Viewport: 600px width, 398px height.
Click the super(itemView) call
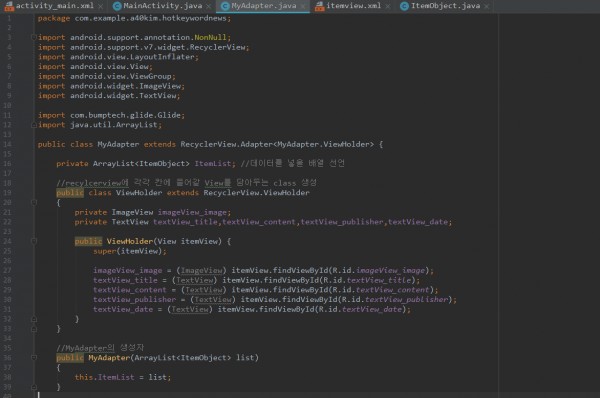point(130,251)
